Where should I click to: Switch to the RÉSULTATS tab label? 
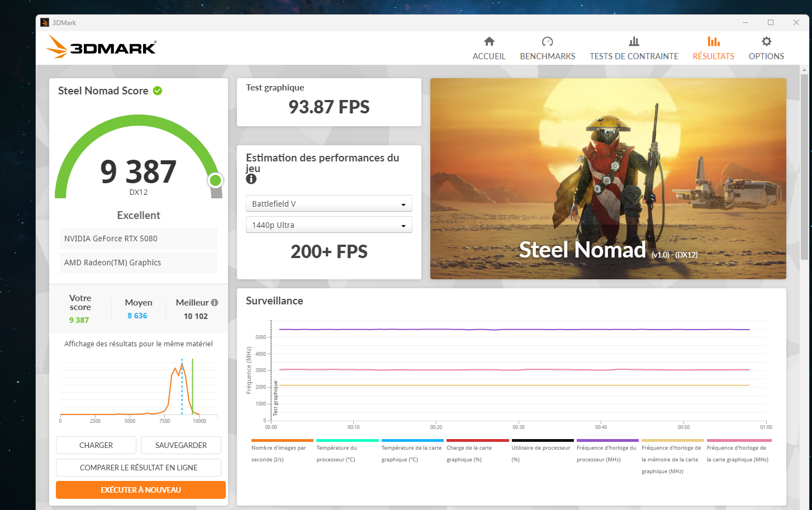pyautogui.click(x=714, y=56)
